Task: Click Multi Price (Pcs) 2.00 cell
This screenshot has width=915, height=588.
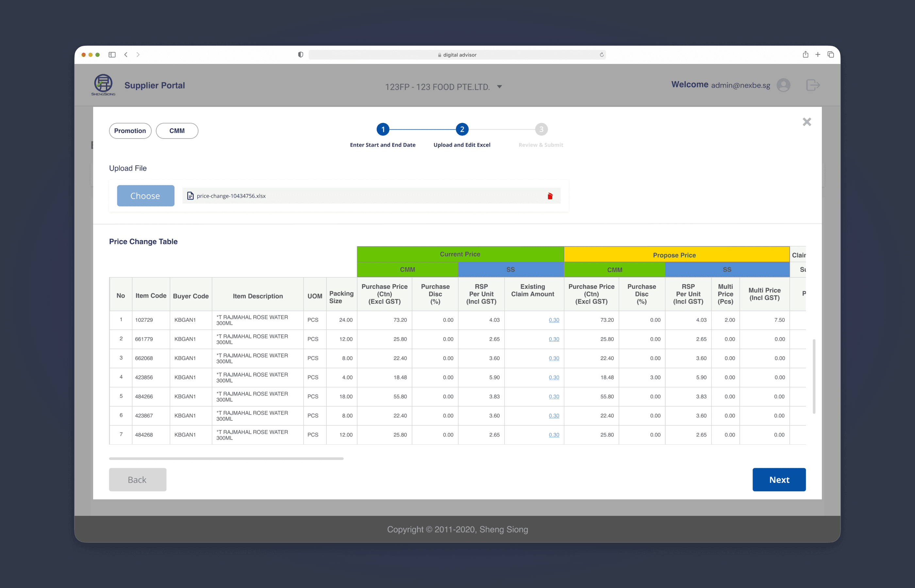Action: pos(725,320)
